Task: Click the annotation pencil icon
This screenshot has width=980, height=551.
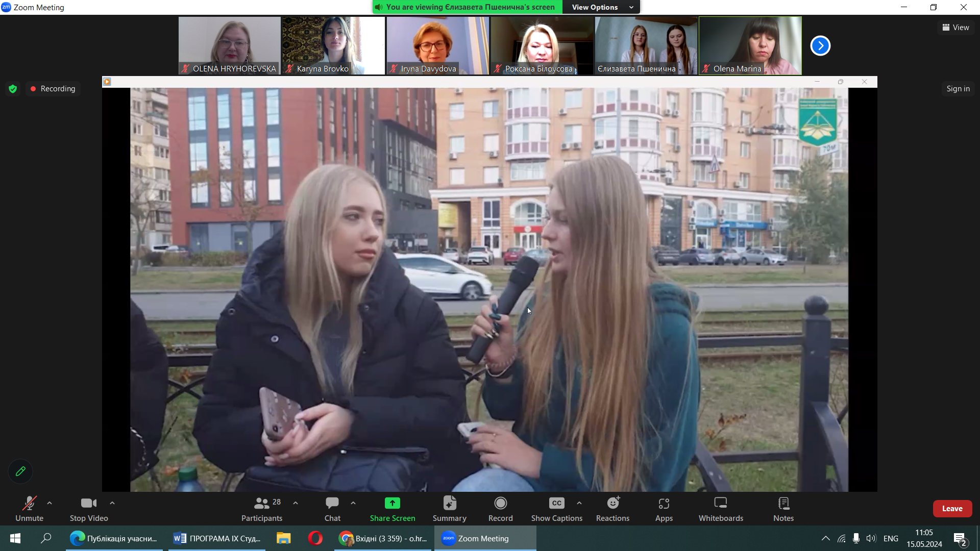Action: 20,471
